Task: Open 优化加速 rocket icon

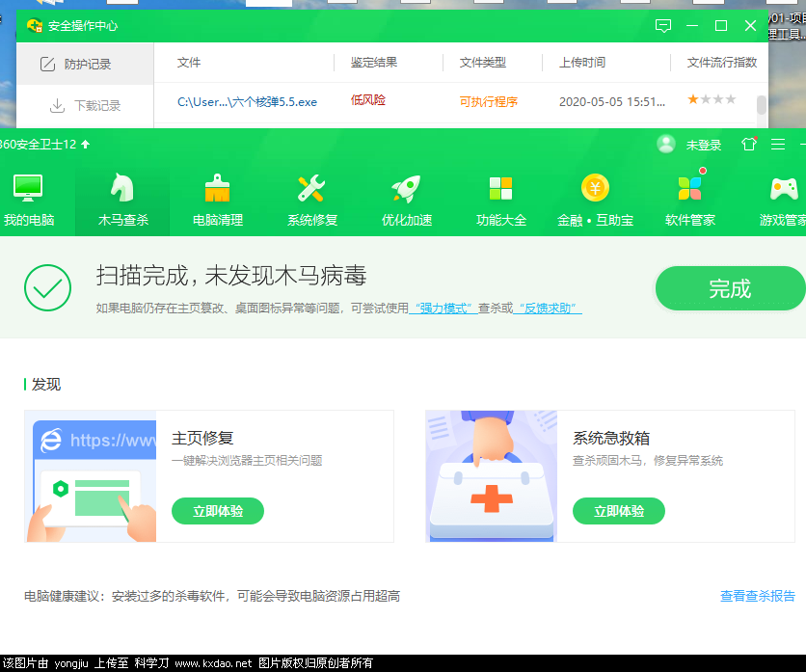Action: click(406, 188)
